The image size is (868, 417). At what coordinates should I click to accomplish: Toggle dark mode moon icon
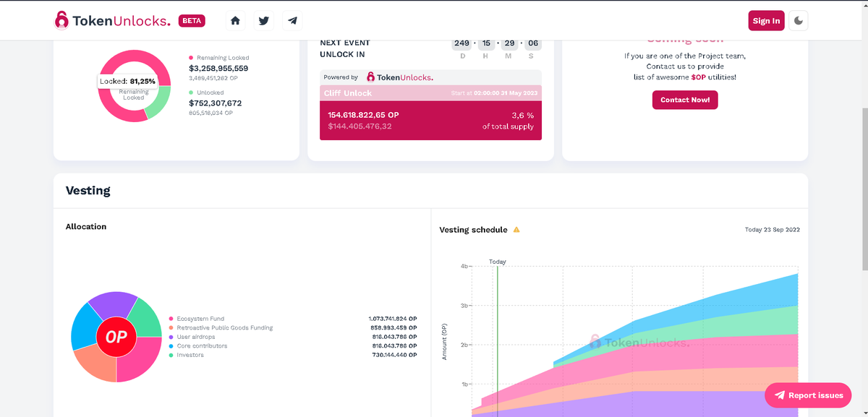[x=798, y=21]
